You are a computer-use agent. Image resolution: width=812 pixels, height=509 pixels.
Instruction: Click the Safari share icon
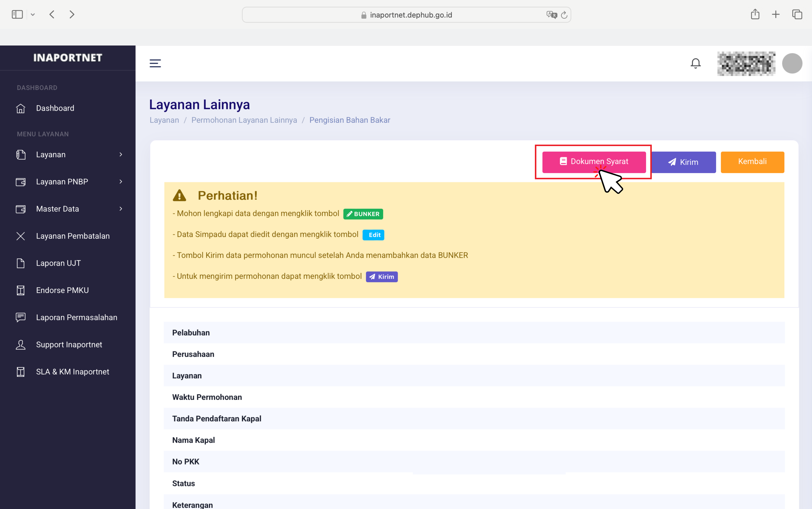tap(755, 14)
